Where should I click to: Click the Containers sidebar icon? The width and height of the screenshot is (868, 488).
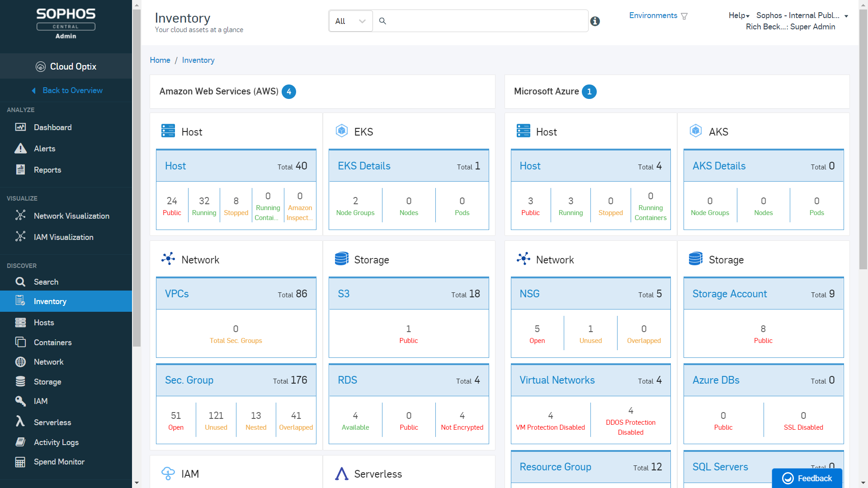coord(20,342)
